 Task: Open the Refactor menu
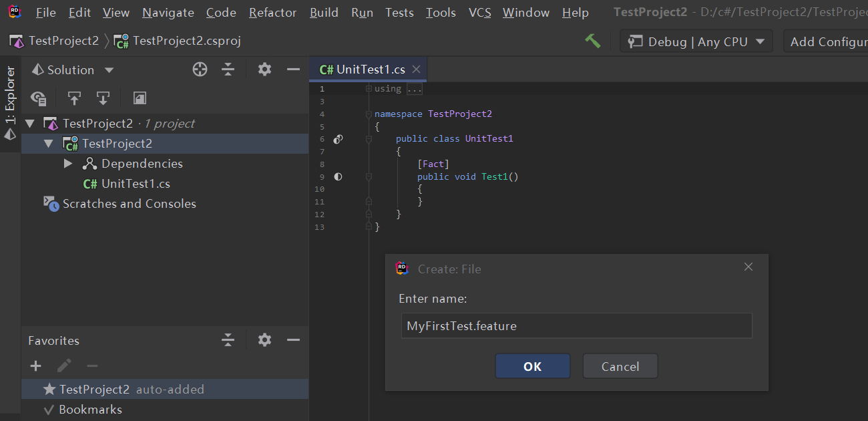(272, 13)
